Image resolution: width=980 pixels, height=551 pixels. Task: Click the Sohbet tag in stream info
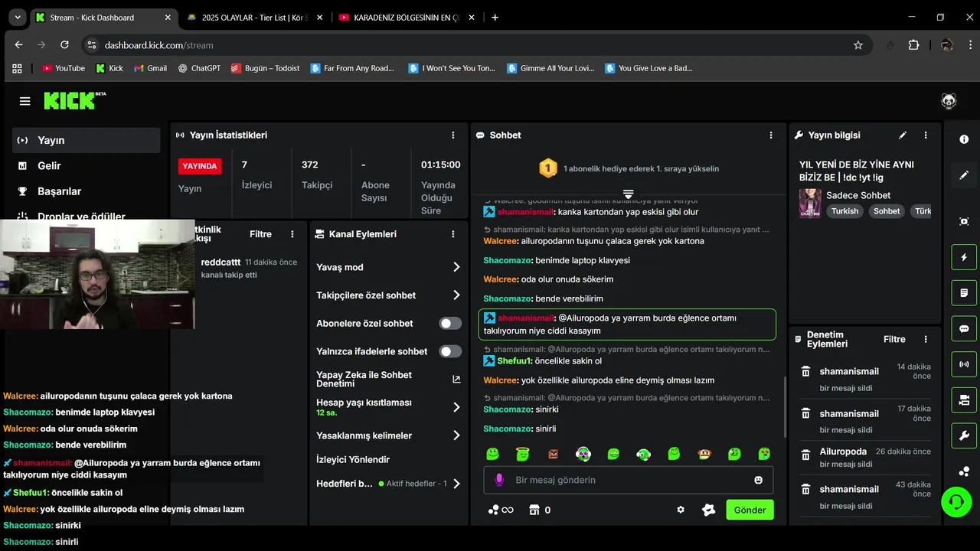click(x=887, y=211)
